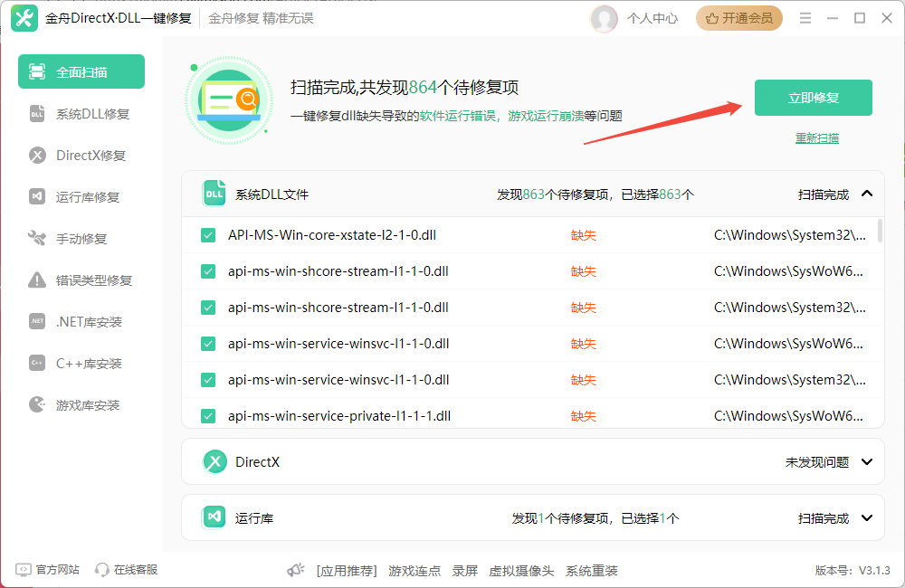This screenshot has height=588, width=905.
Task: Switch to the 全面扫描 tab
Action: click(x=81, y=71)
